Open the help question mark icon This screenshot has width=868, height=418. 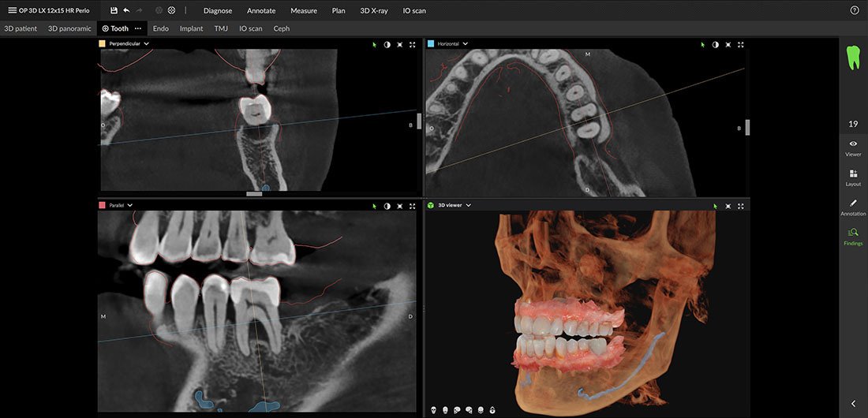(855, 10)
